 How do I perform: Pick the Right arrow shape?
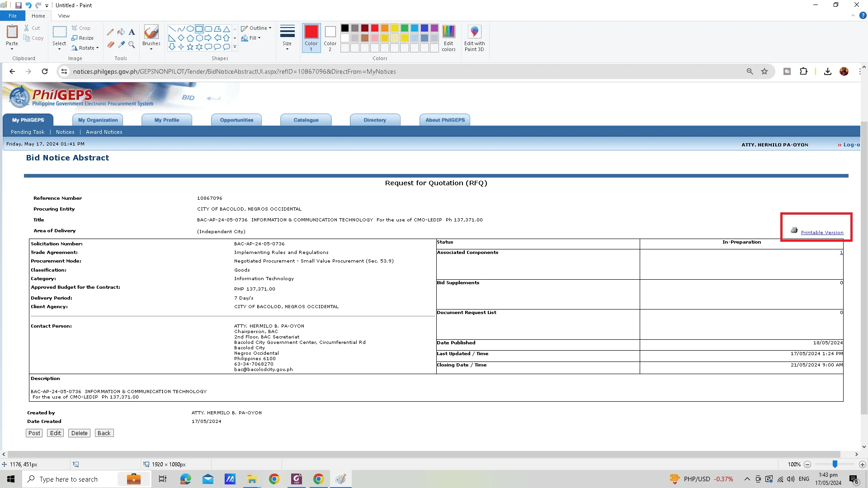(208, 38)
